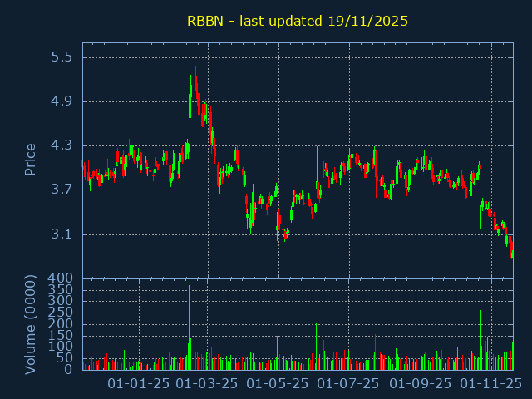
Task: Click the RBBN chart title text
Action: click(x=297, y=21)
